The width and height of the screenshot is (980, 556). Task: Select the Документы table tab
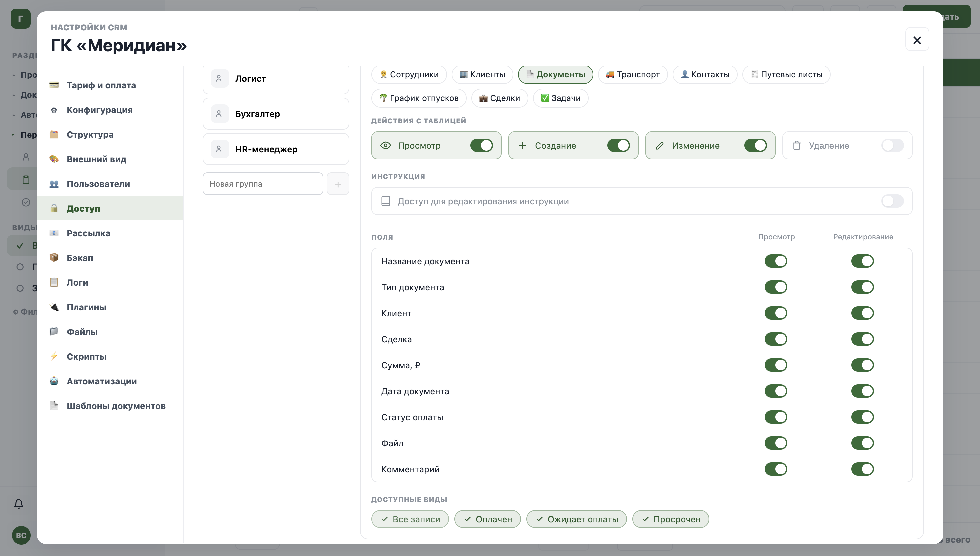(555, 74)
